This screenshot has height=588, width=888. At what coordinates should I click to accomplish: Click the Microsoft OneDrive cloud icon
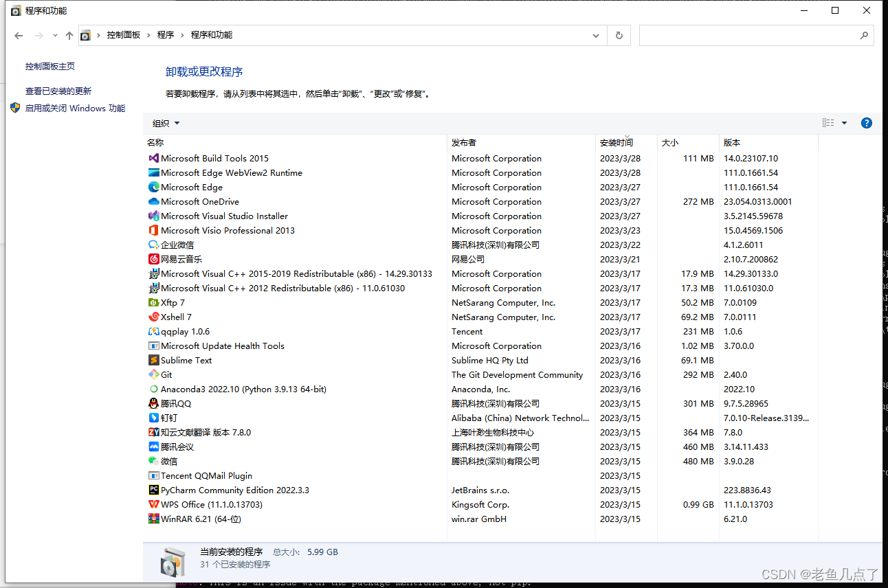(154, 201)
